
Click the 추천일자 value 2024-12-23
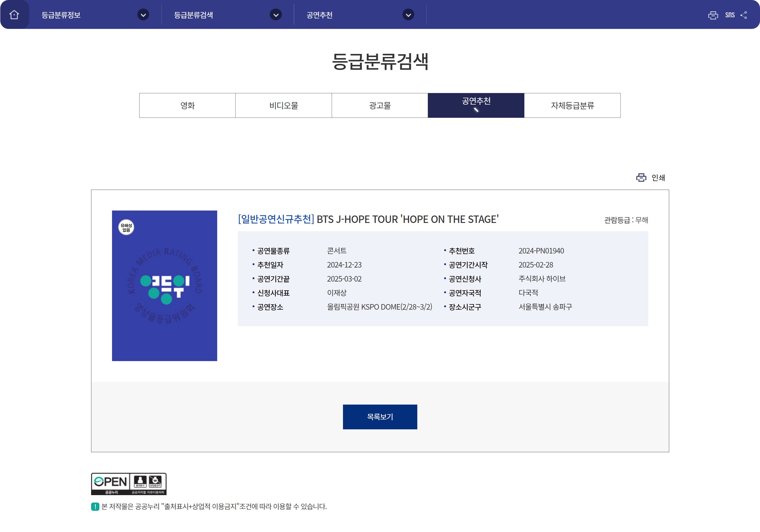(x=344, y=265)
